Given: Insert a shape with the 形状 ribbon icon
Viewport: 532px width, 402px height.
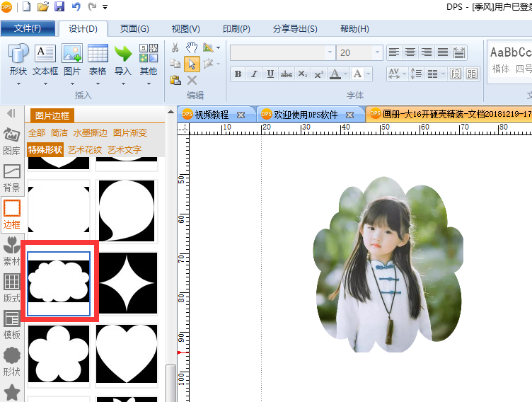Looking at the screenshot, I should click(x=18, y=53).
